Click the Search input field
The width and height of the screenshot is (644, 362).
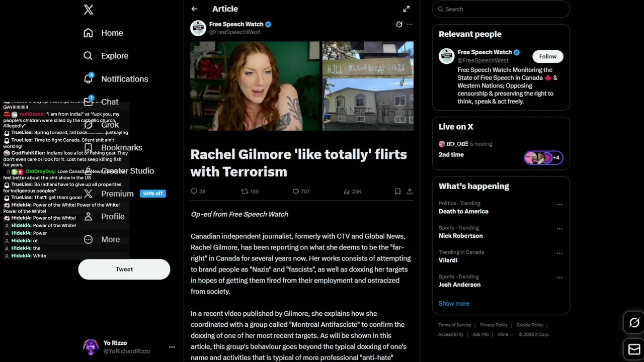click(501, 9)
